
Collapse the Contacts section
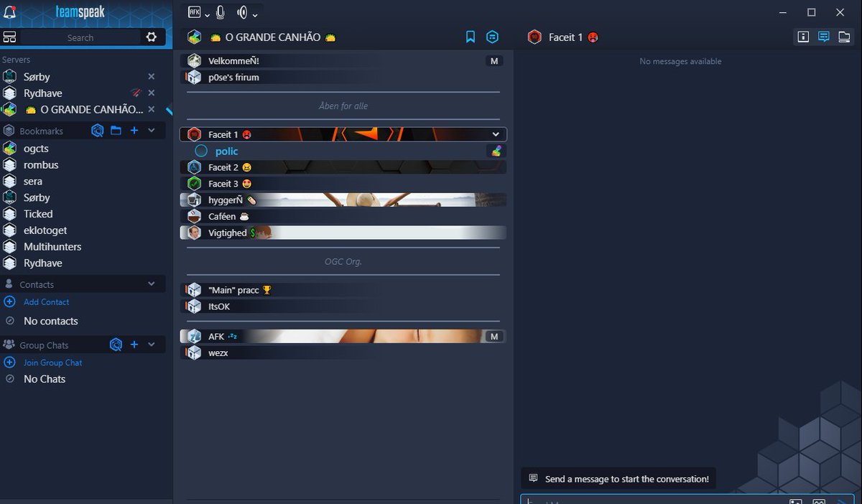tap(152, 284)
